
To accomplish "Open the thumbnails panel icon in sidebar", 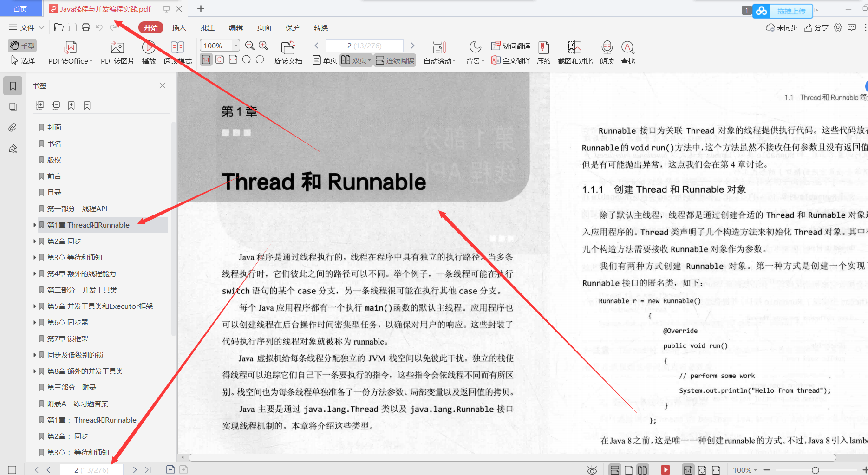I will [x=13, y=107].
